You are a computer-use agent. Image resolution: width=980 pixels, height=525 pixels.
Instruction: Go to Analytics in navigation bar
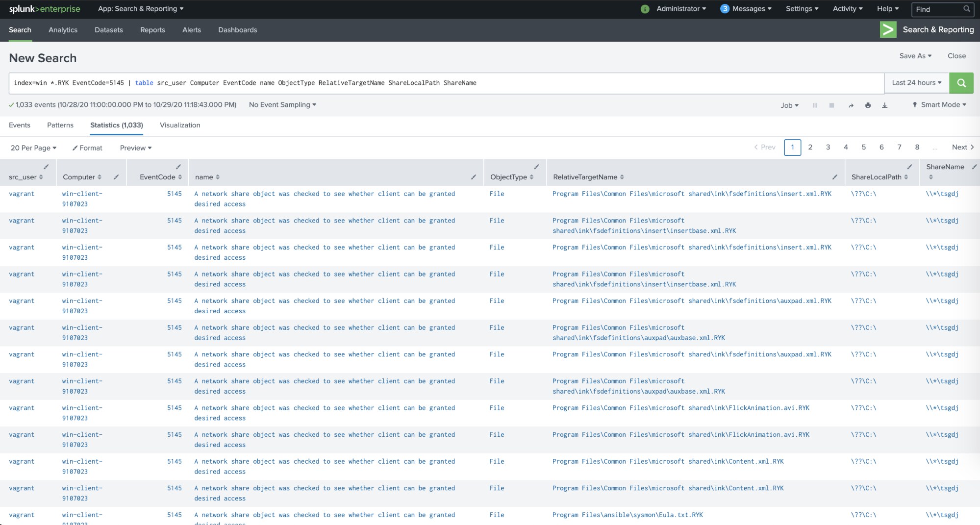pyautogui.click(x=63, y=30)
